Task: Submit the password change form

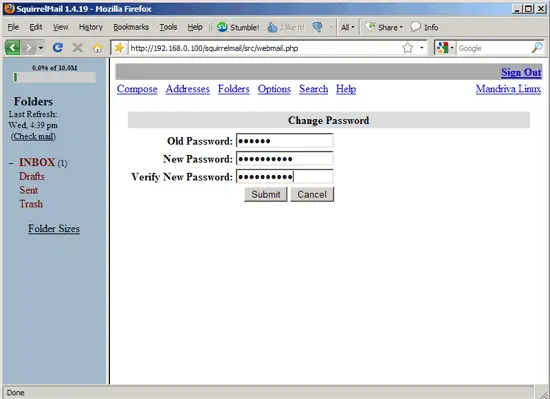Action: [x=266, y=194]
